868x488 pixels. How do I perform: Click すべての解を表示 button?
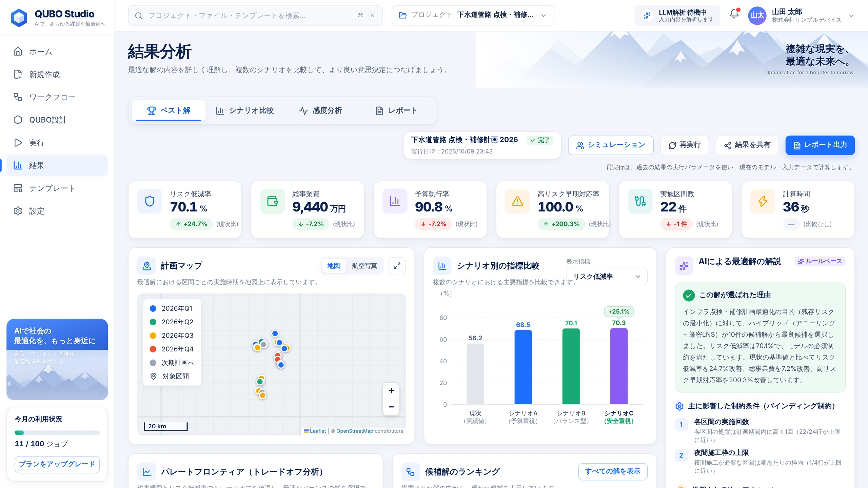613,471
